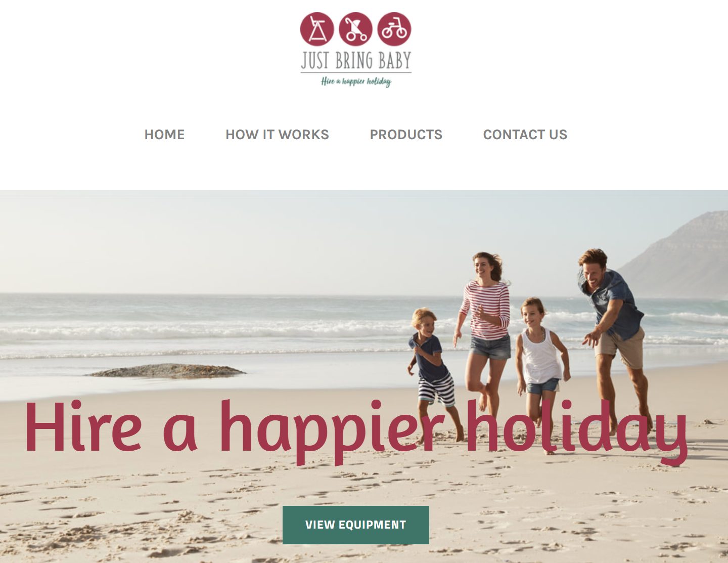
Task: Click the man in the blue shirt
Action: click(x=614, y=334)
